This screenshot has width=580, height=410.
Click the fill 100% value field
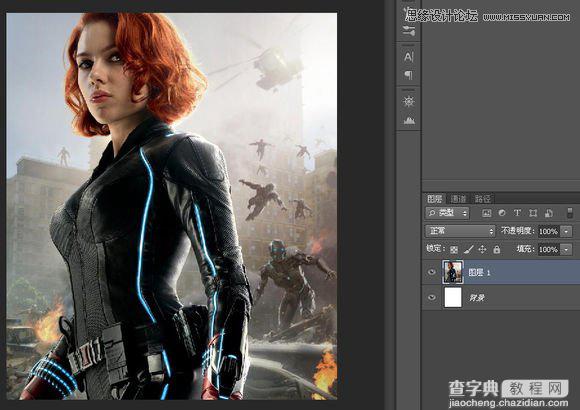click(549, 249)
